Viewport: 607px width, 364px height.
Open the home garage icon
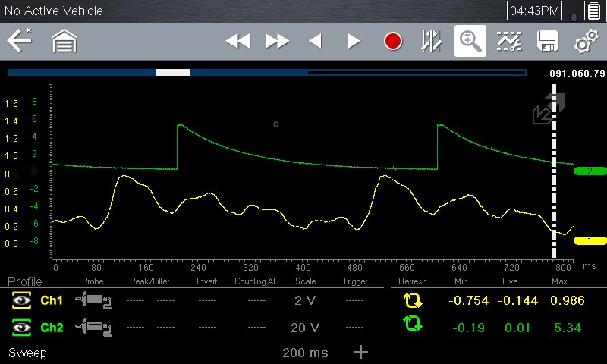coord(64,42)
